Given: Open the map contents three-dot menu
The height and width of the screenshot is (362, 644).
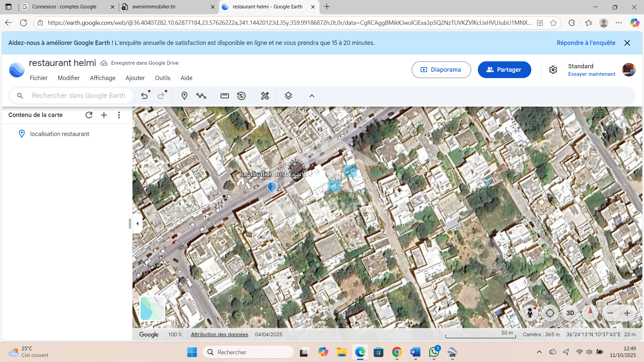Looking at the screenshot, I should 119,115.
